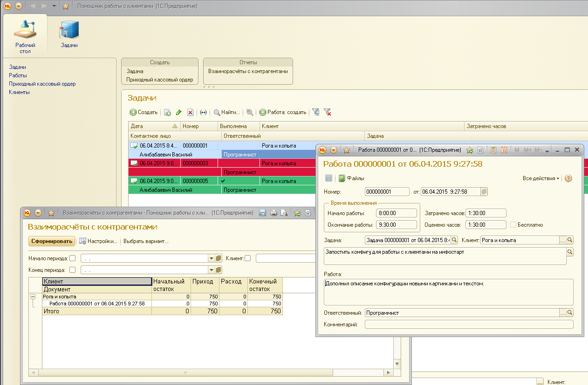The height and width of the screenshot is (385, 588).
Task: Click the clear filter icon in Задачи toolbar
Action: click(x=328, y=112)
